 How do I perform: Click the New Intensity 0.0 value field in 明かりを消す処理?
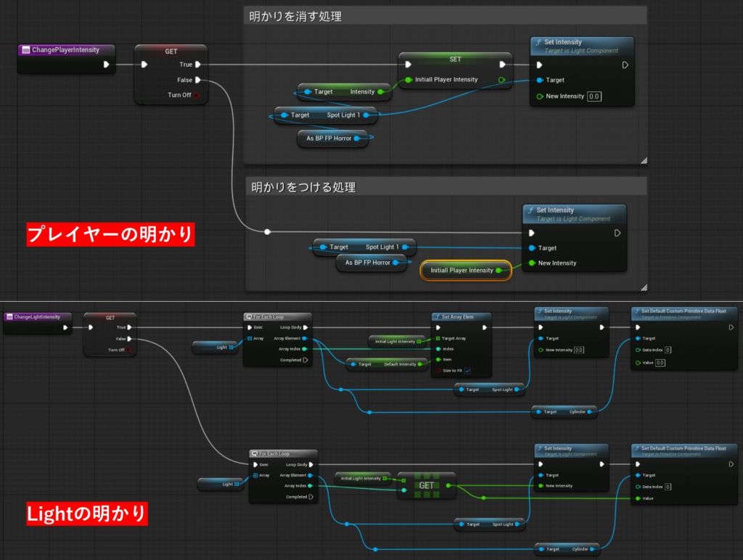coord(594,96)
